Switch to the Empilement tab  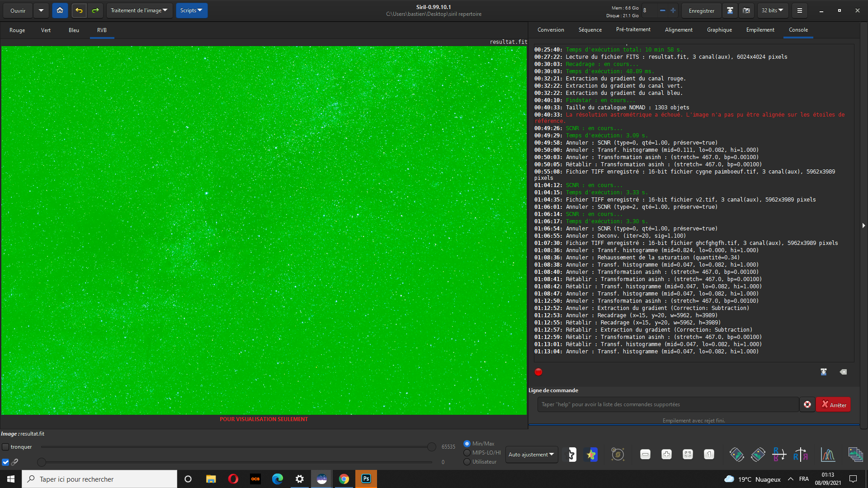[760, 30]
